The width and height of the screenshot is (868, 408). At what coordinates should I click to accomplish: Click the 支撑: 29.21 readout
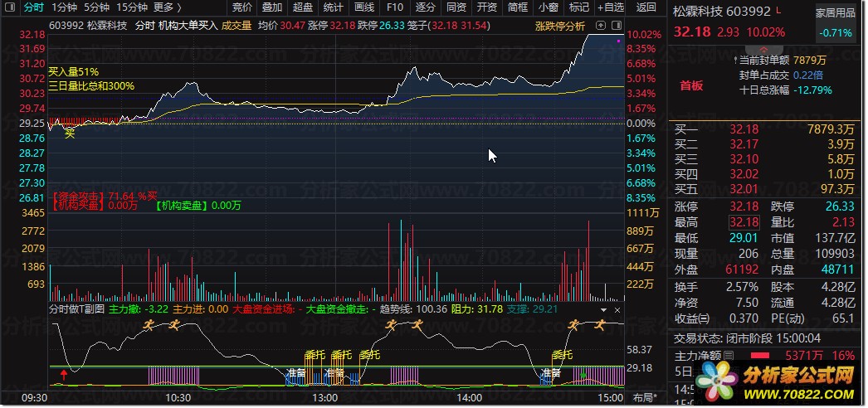coord(532,309)
